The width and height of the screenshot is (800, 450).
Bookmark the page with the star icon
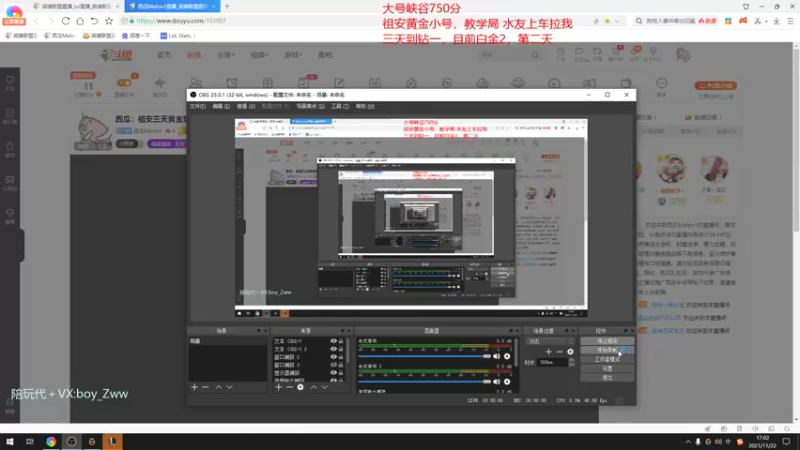(109, 21)
